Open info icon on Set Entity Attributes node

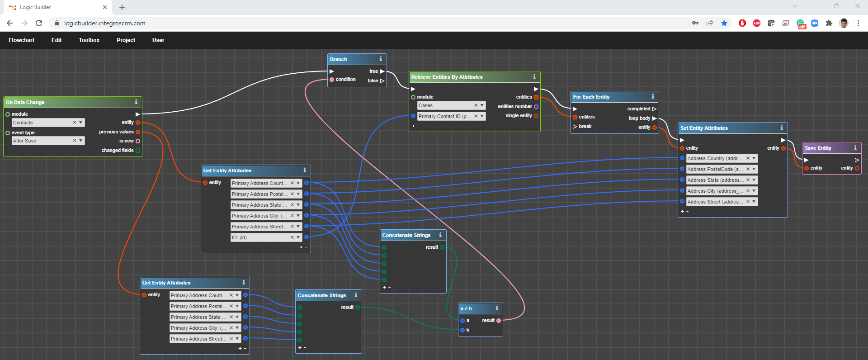click(x=782, y=128)
